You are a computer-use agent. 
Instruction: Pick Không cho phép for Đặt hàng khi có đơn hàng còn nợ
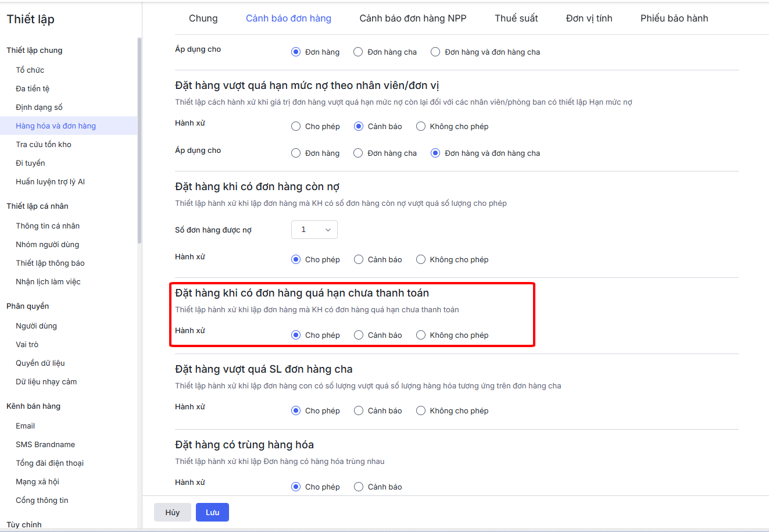tap(421, 259)
